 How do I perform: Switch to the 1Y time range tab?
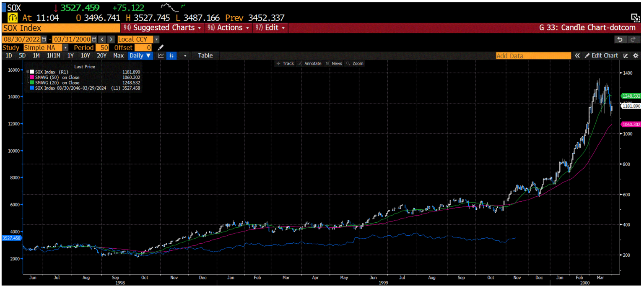[x=70, y=55]
